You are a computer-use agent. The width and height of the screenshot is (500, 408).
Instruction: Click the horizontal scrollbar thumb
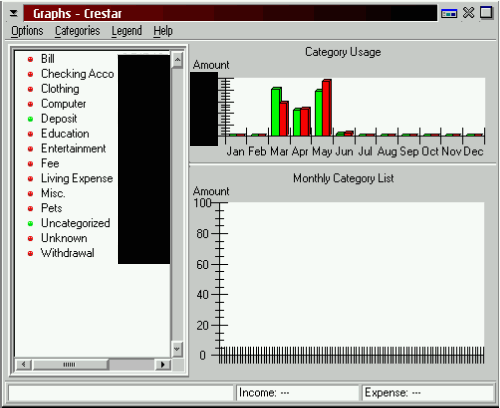tap(70, 364)
